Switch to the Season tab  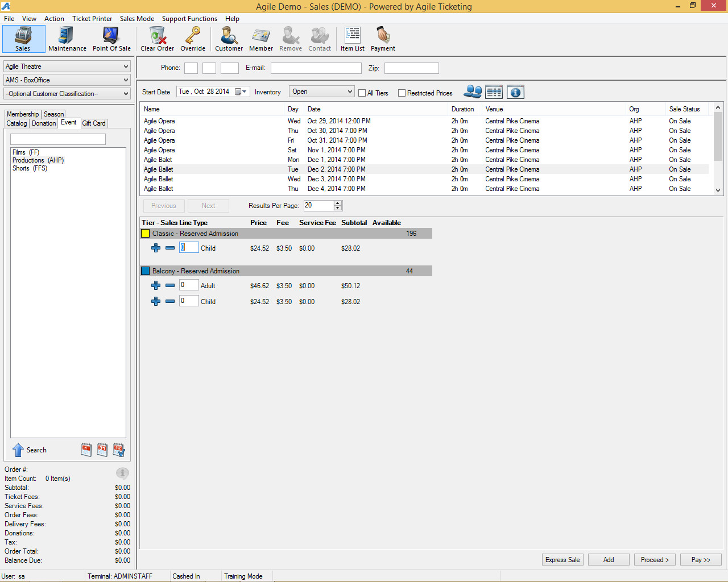(x=54, y=114)
